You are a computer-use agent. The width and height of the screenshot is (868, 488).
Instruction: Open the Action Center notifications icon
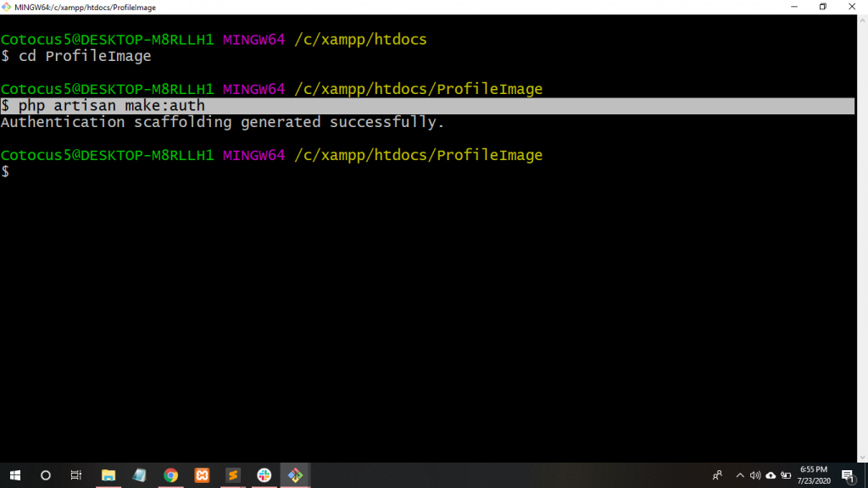[848, 475]
